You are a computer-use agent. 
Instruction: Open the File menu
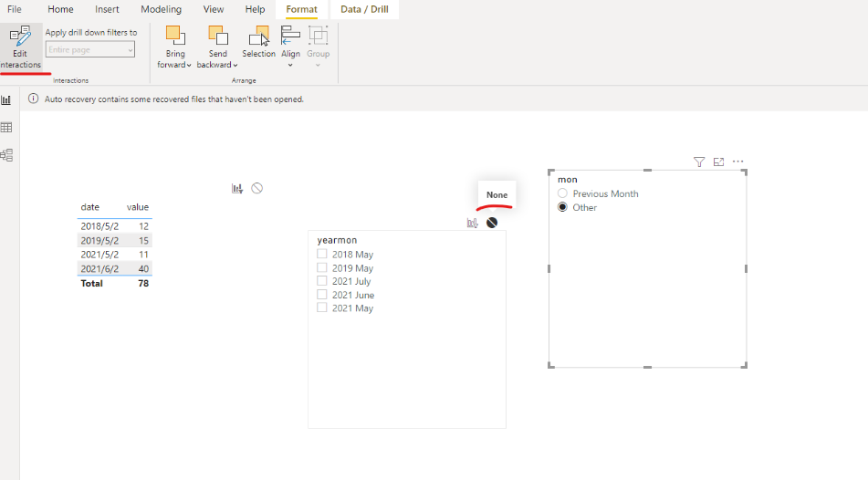tap(15, 9)
